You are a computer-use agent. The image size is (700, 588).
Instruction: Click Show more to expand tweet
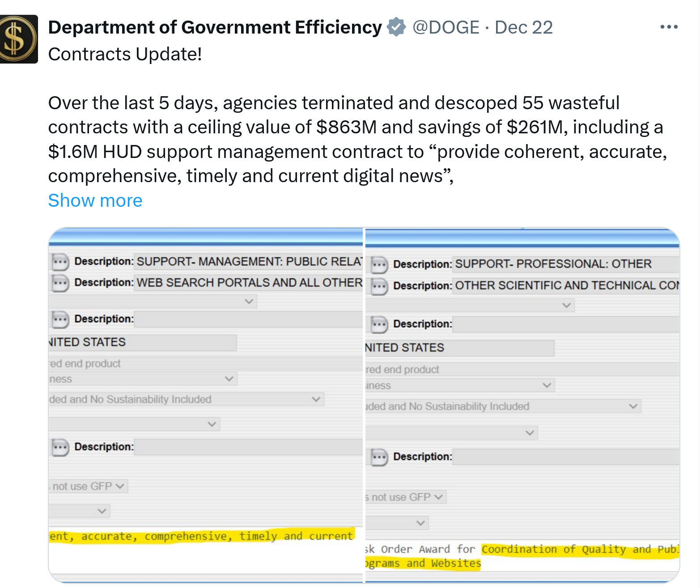tap(95, 200)
